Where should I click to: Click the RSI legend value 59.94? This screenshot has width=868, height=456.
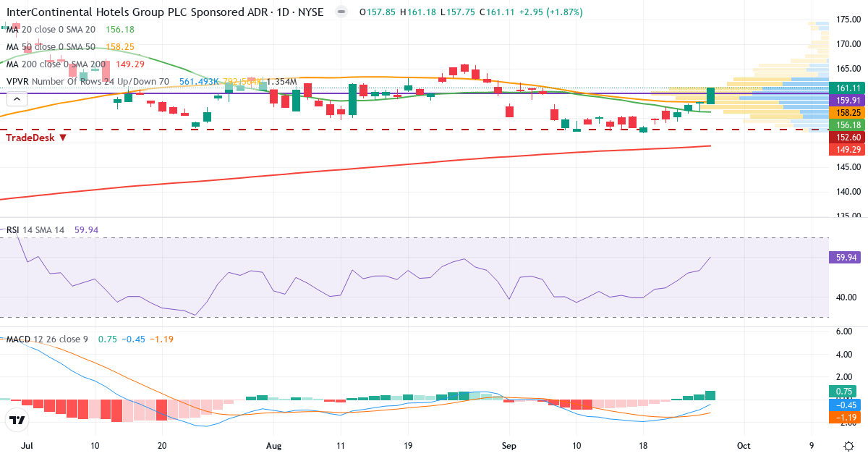[x=86, y=229]
